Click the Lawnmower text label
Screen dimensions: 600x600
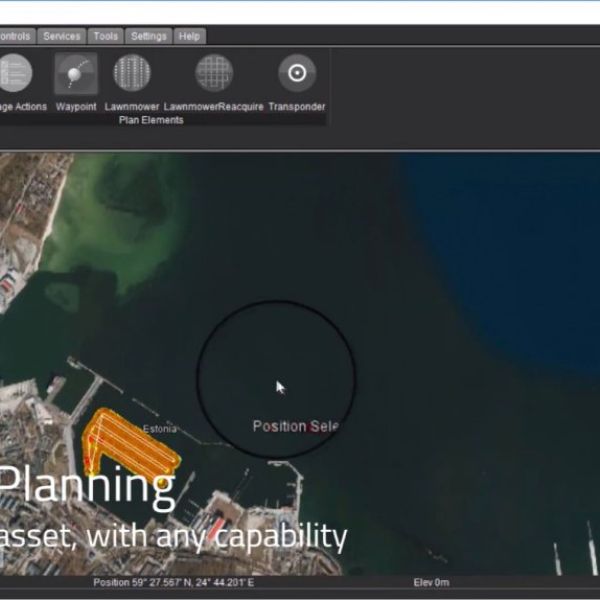tap(132, 106)
